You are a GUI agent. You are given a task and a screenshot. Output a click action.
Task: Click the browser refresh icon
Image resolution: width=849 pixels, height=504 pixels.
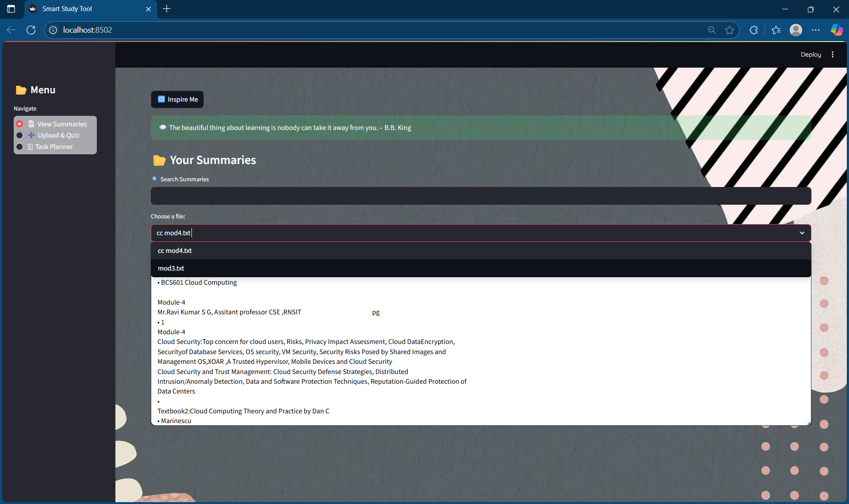click(x=31, y=30)
